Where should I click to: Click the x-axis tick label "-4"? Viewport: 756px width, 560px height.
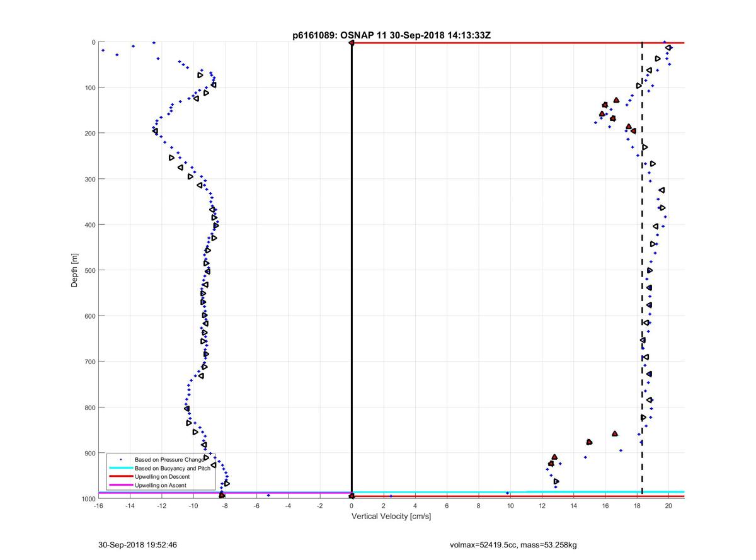[x=288, y=506]
